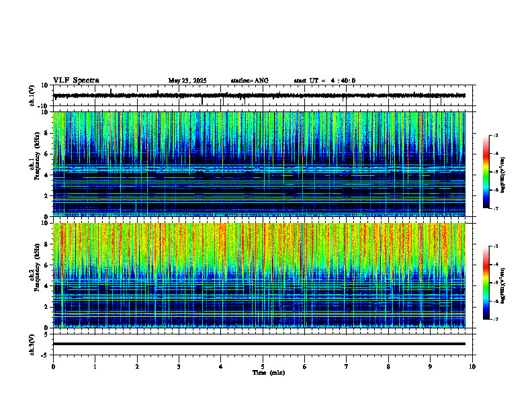Click the 'ch.3(V)' axis label

click(x=32, y=345)
